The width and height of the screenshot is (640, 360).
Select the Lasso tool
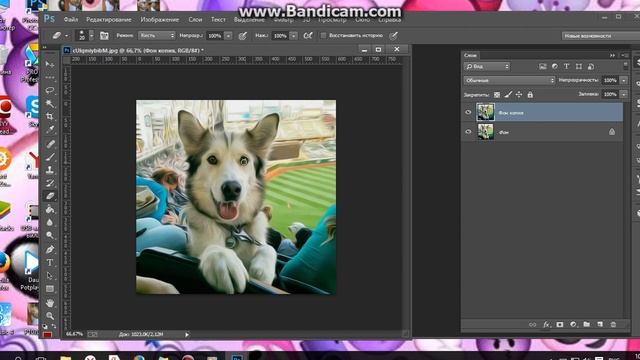tap(50, 90)
